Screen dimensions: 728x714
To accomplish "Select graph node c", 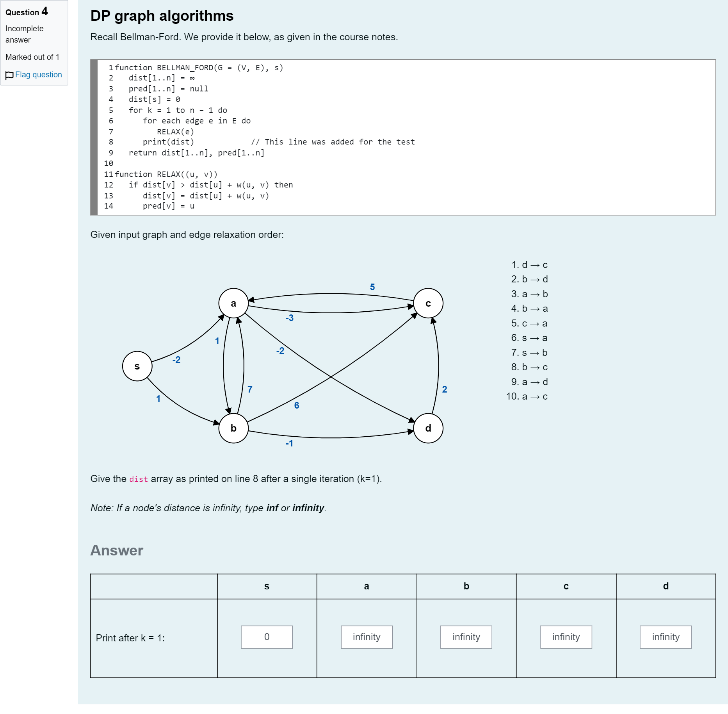I will pos(428,303).
